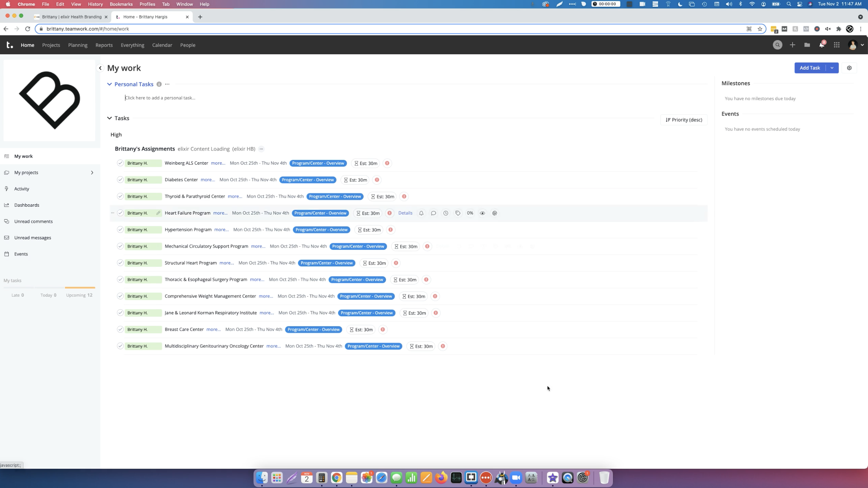The width and height of the screenshot is (868, 488).
Task: Toggle follower eye icon on Heart Failure Program
Action: point(482,213)
